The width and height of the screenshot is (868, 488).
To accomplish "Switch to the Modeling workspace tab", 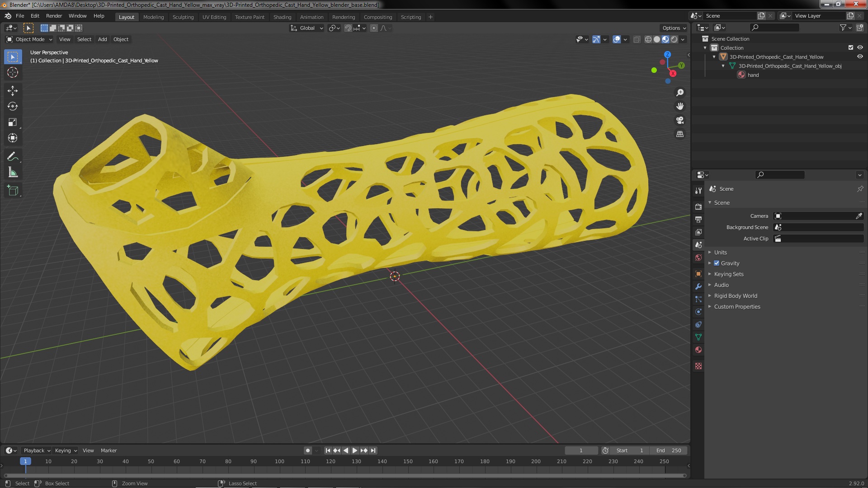I will pyautogui.click(x=153, y=17).
